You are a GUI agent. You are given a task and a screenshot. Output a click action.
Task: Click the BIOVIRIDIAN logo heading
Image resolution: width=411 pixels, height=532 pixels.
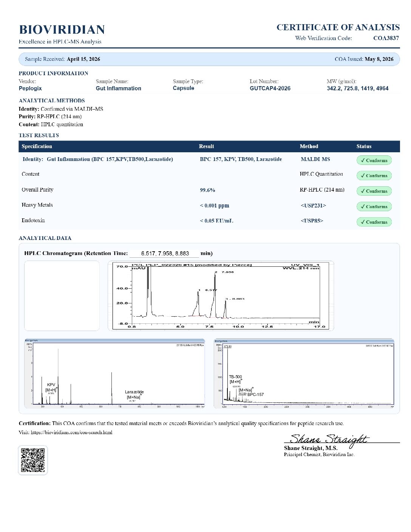62,30
